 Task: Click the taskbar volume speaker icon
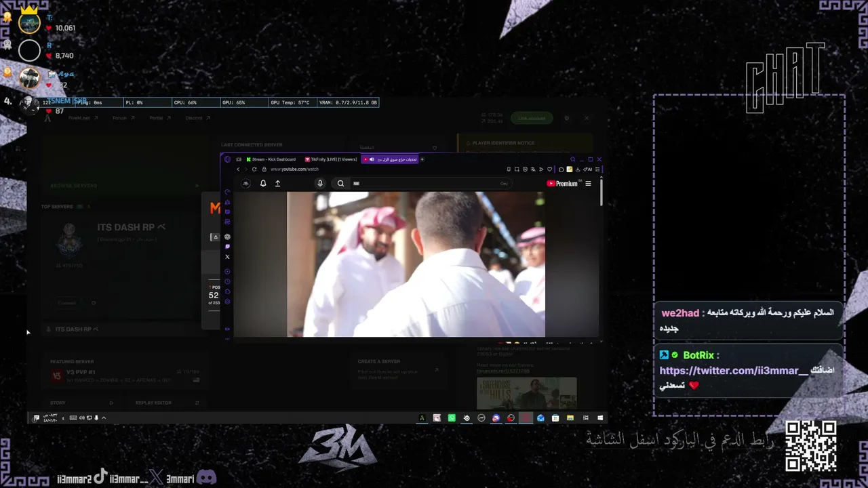(81, 418)
